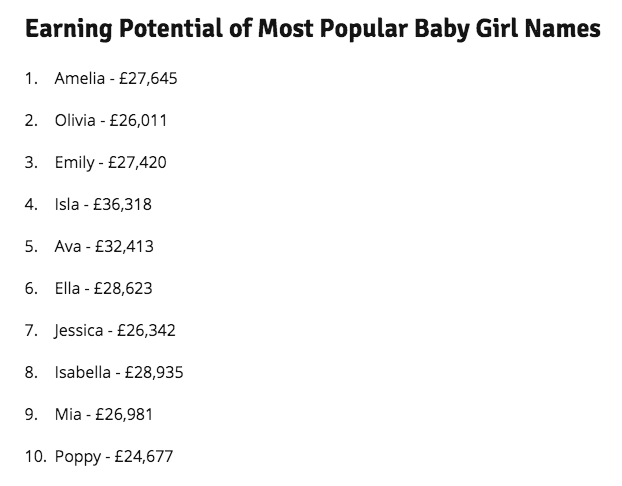Viewport: 622px width, 486px height.
Task: Select the £28,623 salary figure
Action: click(x=124, y=288)
